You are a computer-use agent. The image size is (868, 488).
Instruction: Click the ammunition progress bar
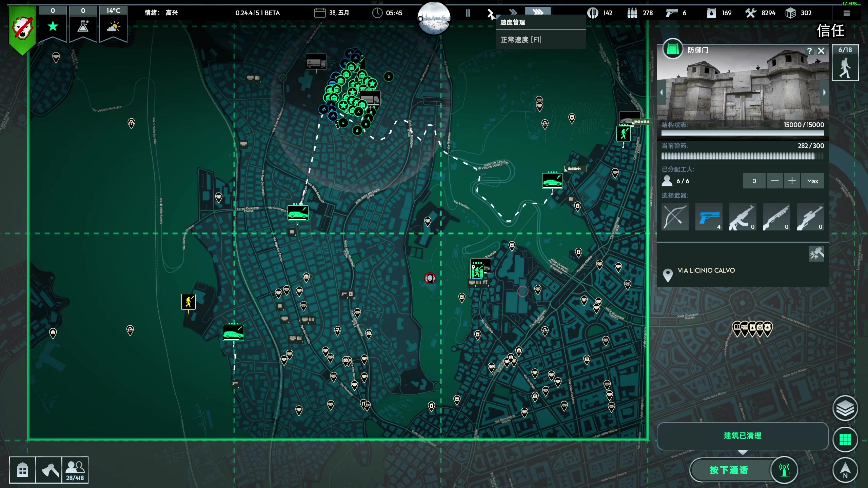[743, 156]
